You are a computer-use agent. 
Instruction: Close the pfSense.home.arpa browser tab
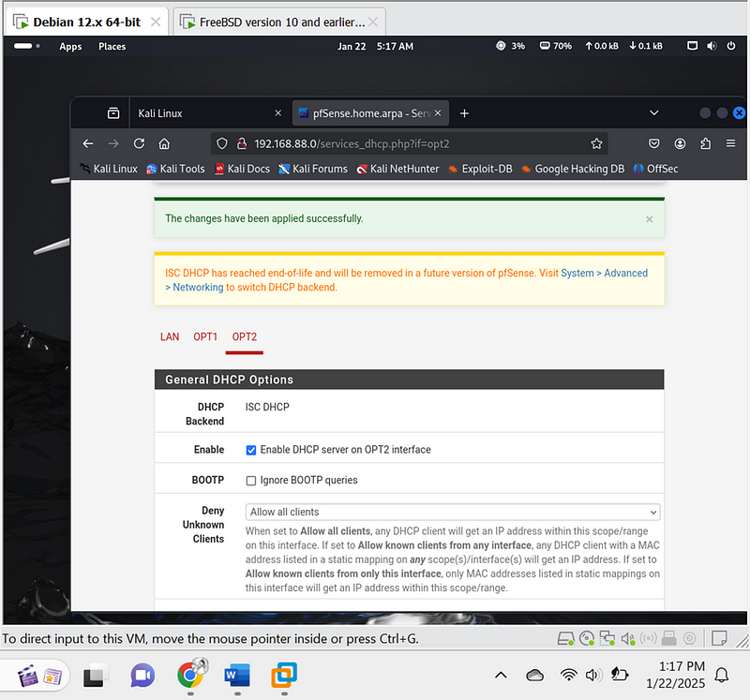(438, 112)
